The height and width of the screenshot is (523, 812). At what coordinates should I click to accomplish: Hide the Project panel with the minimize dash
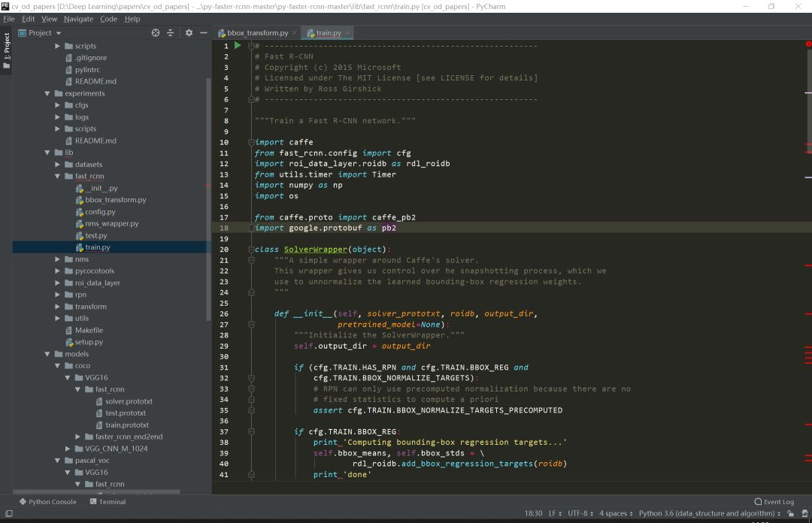pyautogui.click(x=203, y=33)
